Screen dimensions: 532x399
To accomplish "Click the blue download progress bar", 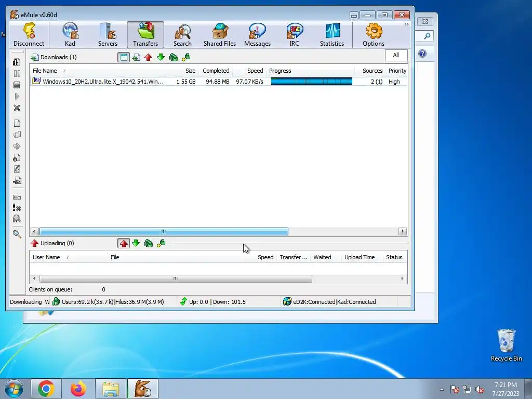I will click(312, 82).
